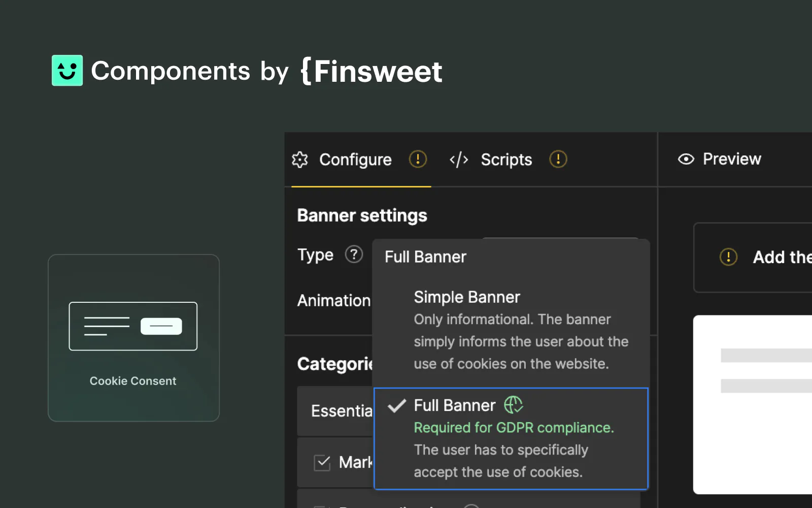Click the code brackets icon for Scripts
The width and height of the screenshot is (812, 508).
[x=459, y=160]
